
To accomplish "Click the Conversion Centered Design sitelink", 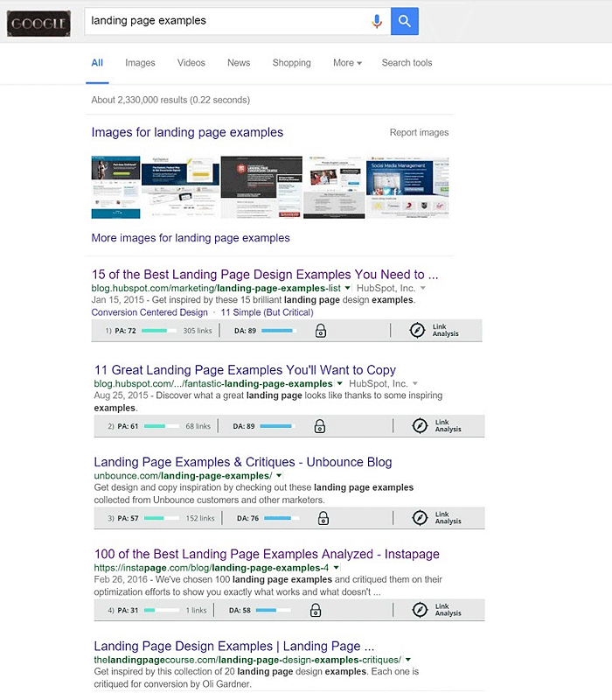I will [150, 312].
